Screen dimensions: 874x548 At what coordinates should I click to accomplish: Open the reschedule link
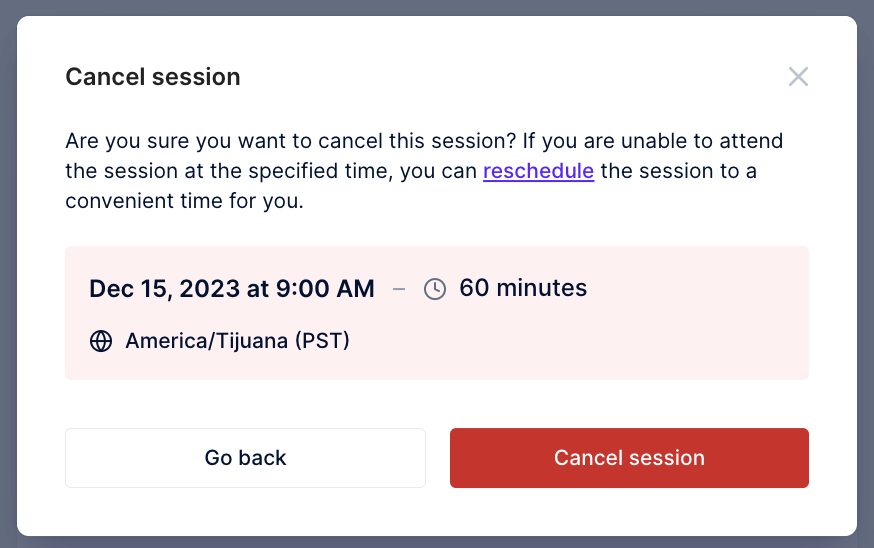(x=538, y=171)
